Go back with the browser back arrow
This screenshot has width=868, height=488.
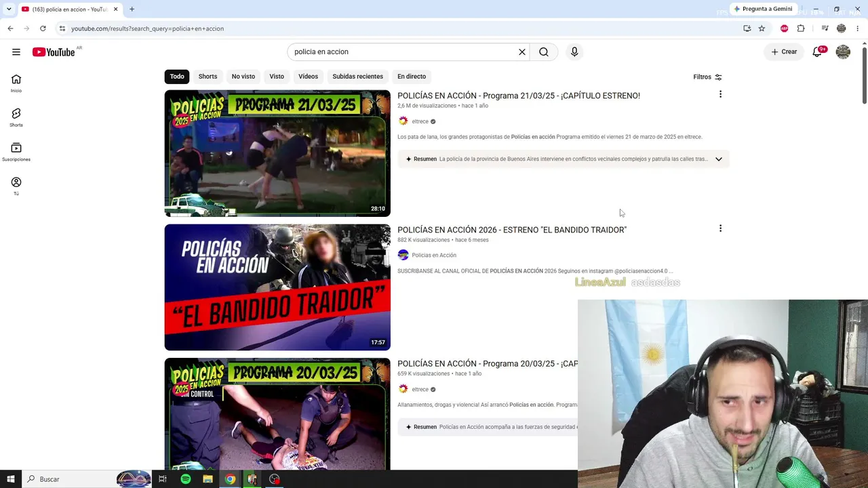coord(10,28)
